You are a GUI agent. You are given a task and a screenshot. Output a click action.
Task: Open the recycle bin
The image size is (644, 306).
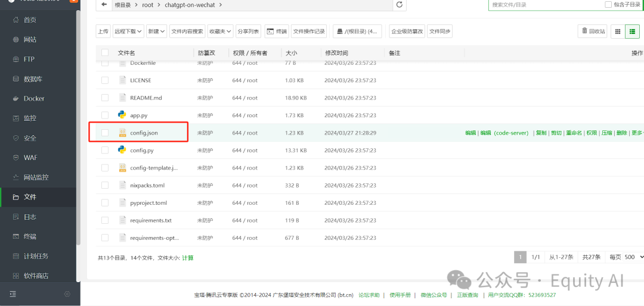click(592, 32)
